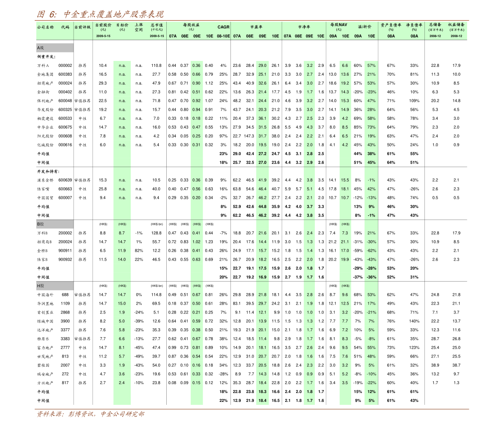The width and height of the screenshot is (504, 426).
Task: Click the figure title '图 6: 中金重点覆盖地产股票表现'
Action: [x=100, y=14]
